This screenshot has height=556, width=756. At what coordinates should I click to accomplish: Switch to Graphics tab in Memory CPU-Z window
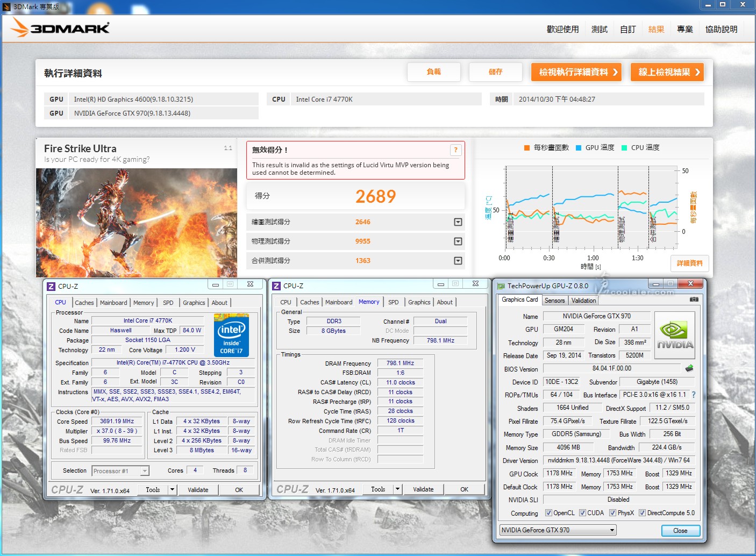tap(419, 302)
